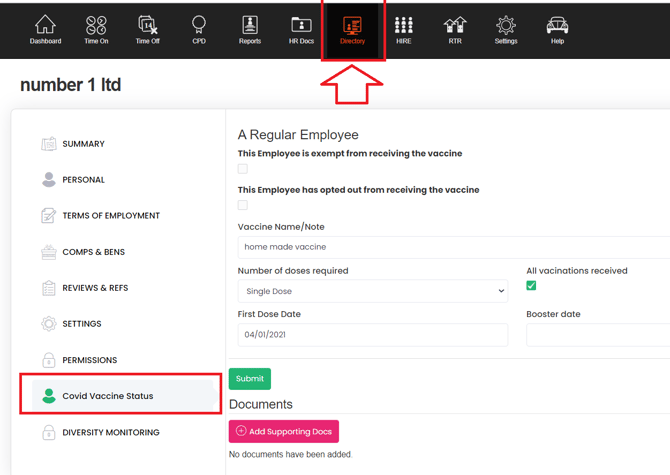Tick the exempt from vaccine checkbox
The height and width of the screenshot is (475, 670).
[243, 169]
